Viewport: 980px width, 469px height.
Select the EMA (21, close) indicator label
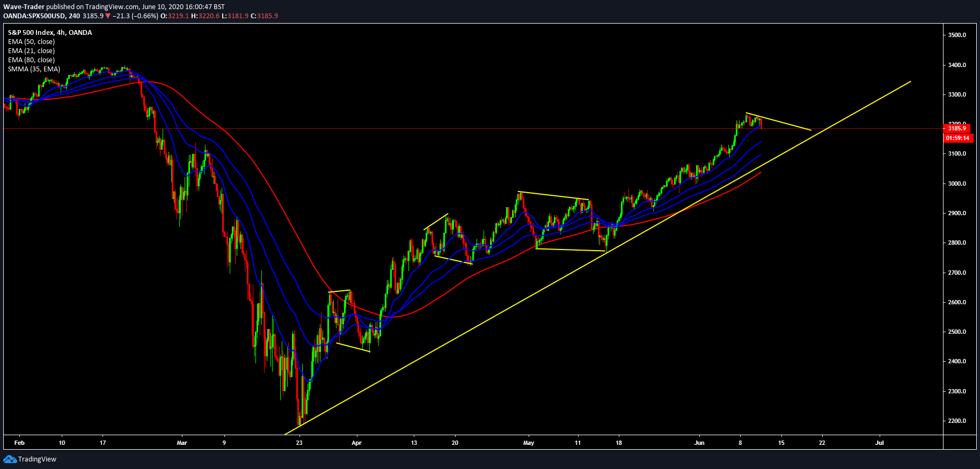point(31,51)
